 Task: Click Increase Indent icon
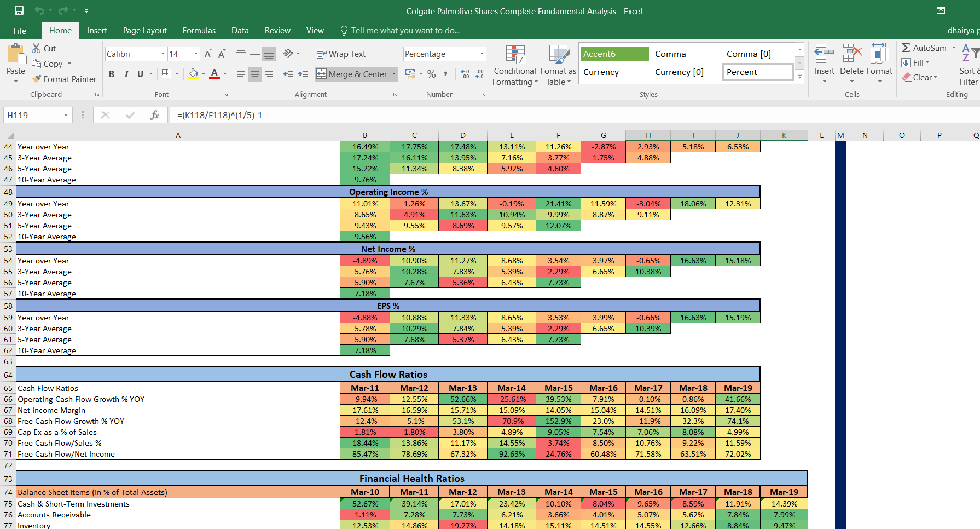tap(303, 74)
